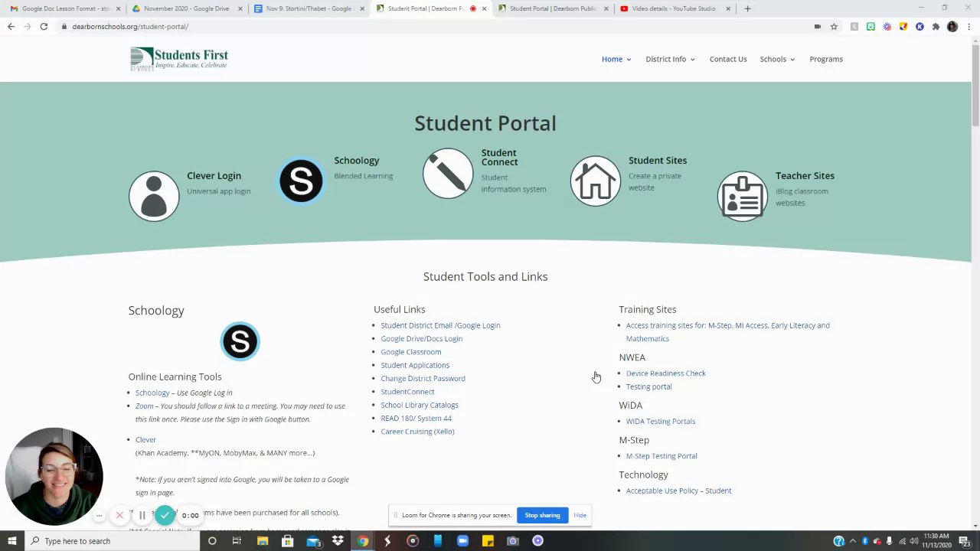Click the Schoology S icon in portal header
980x551 pixels.
(301, 181)
